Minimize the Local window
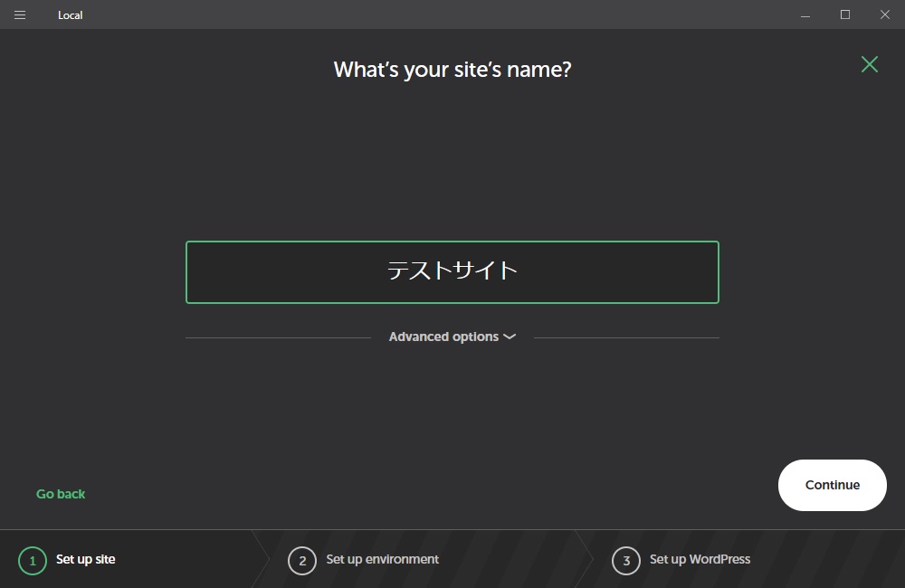The image size is (905, 588). [x=805, y=15]
